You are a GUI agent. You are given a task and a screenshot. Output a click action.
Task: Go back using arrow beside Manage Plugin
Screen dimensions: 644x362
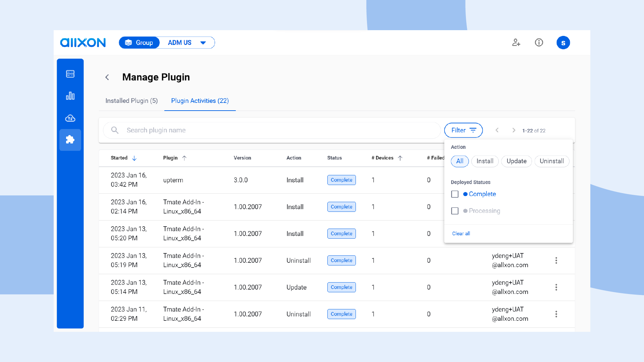pyautogui.click(x=107, y=77)
